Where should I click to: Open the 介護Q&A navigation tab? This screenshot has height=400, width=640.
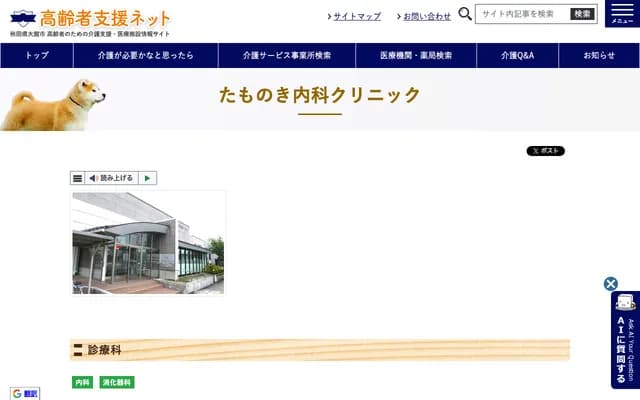click(518, 56)
